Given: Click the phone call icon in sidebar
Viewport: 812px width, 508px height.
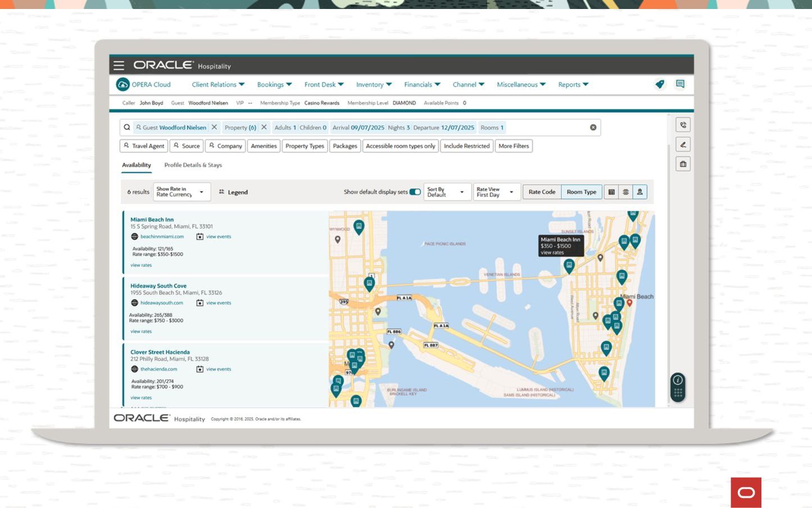Looking at the screenshot, I should tap(683, 125).
